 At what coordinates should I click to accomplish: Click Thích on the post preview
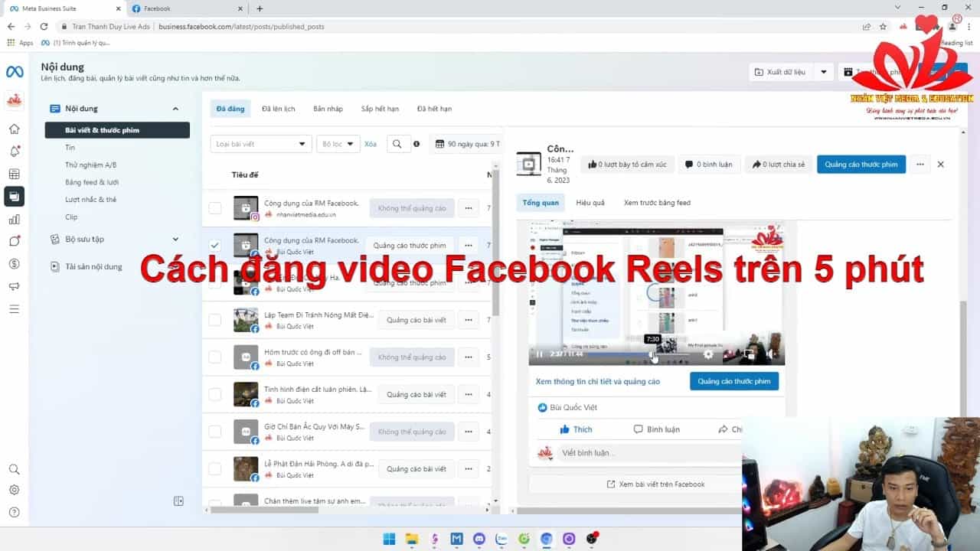pos(576,429)
